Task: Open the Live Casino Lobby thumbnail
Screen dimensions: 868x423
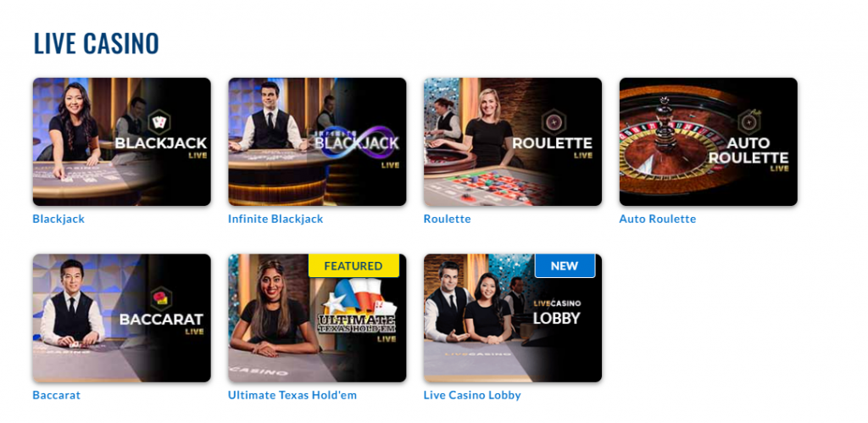Action: [513, 319]
